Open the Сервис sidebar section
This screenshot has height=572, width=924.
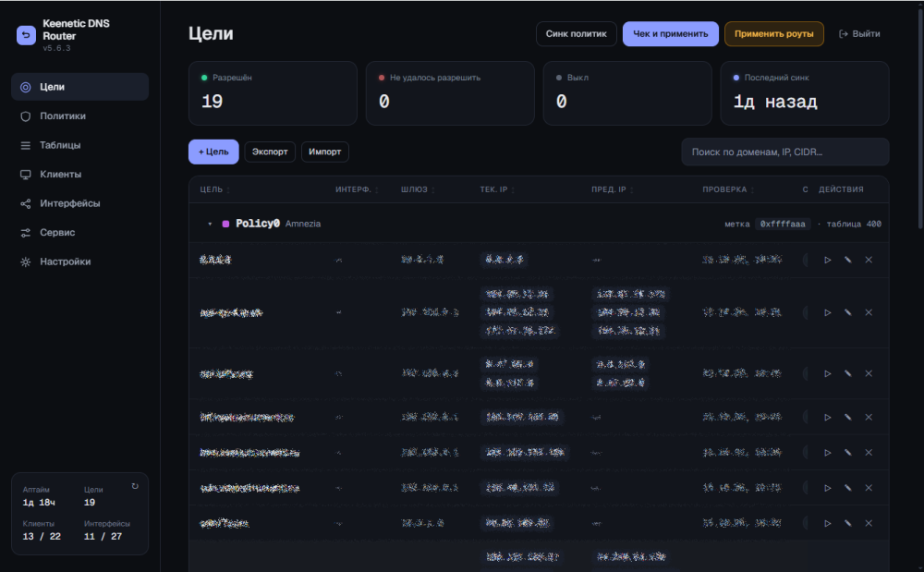(80, 233)
